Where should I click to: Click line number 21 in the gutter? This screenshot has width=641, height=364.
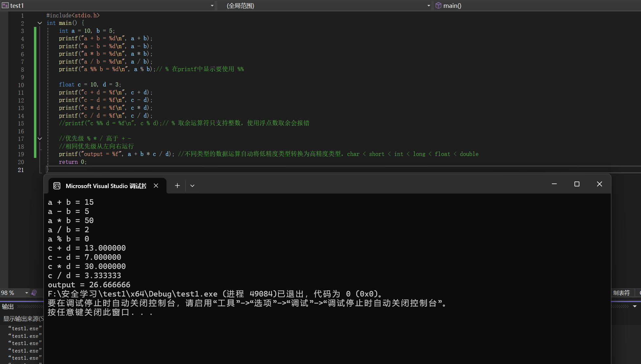coord(21,170)
